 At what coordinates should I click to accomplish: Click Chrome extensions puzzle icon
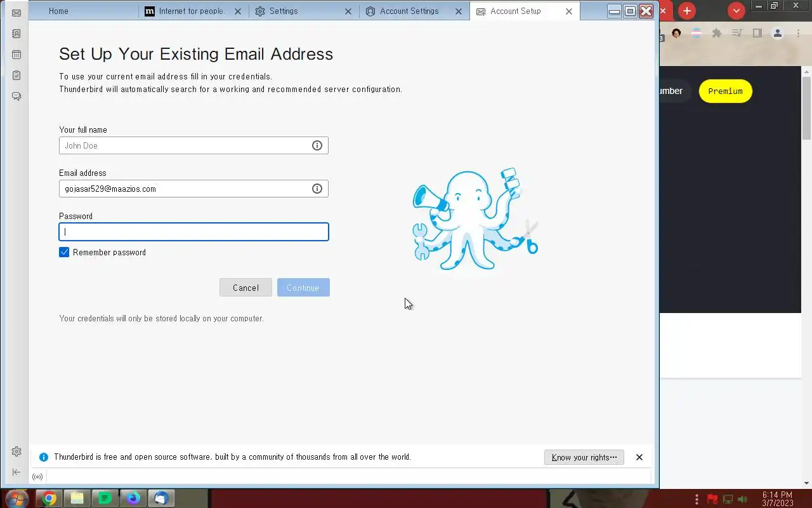[717, 33]
